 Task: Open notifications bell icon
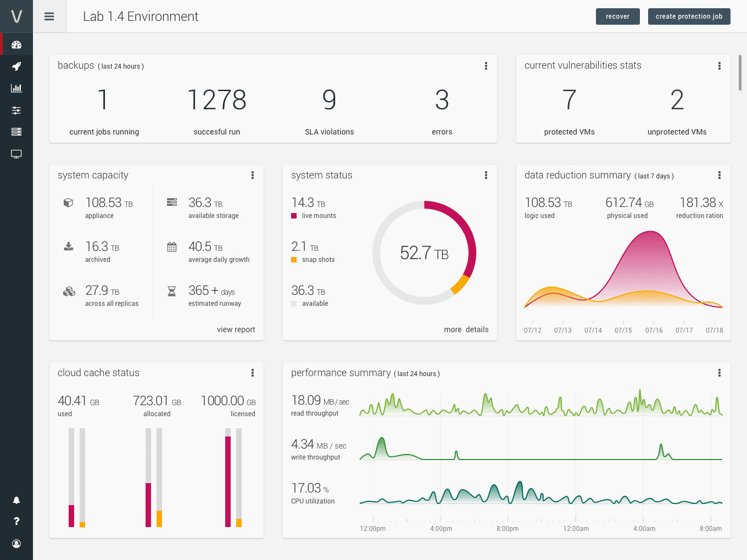click(x=16, y=500)
